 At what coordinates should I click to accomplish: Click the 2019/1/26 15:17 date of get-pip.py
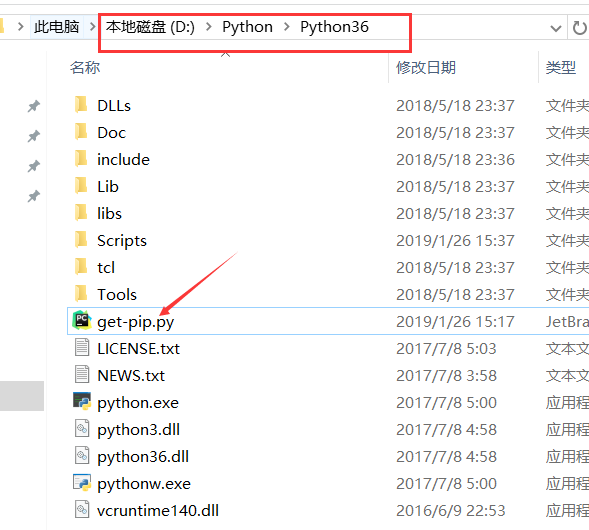[x=455, y=322]
